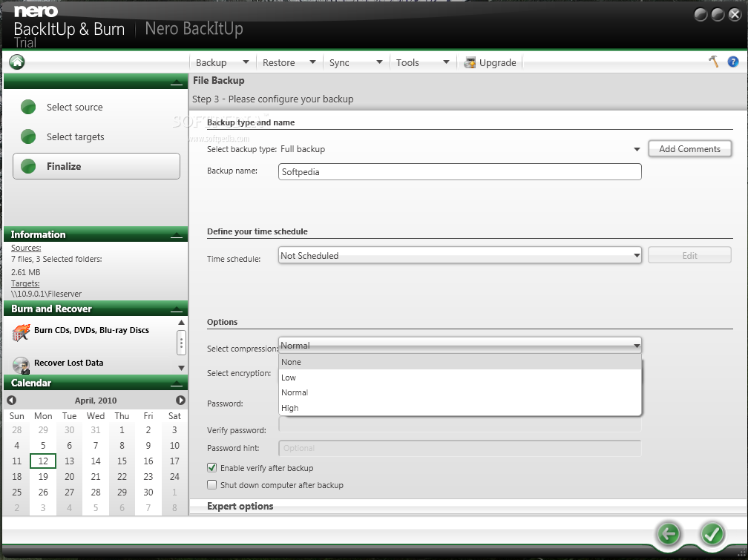Viewport: 748px width, 560px height.
Task: Click the Burn and Recover scrollbar handle
Action: [181, 343]
